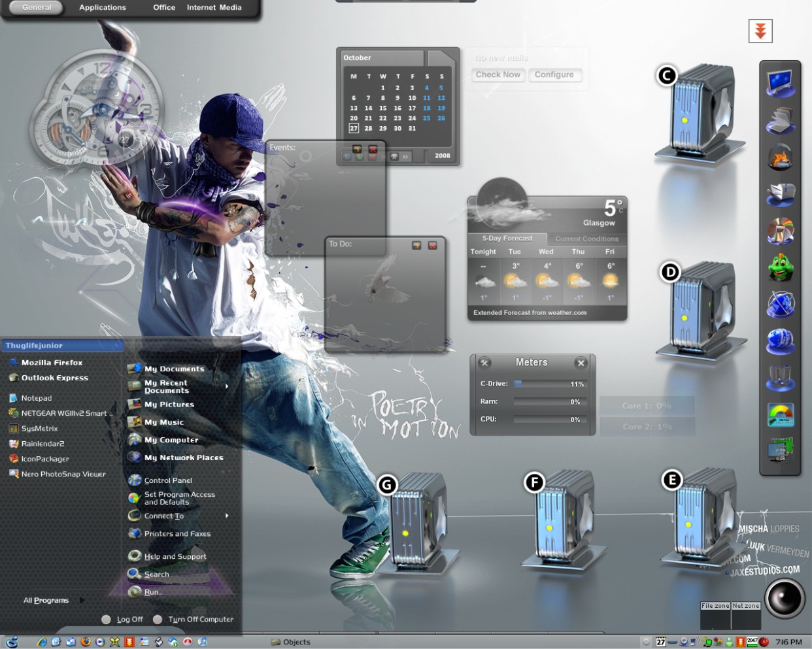The image size is (812, 649).
Task: Click the Objects taskbar button
Action: (x=291, y=642)
